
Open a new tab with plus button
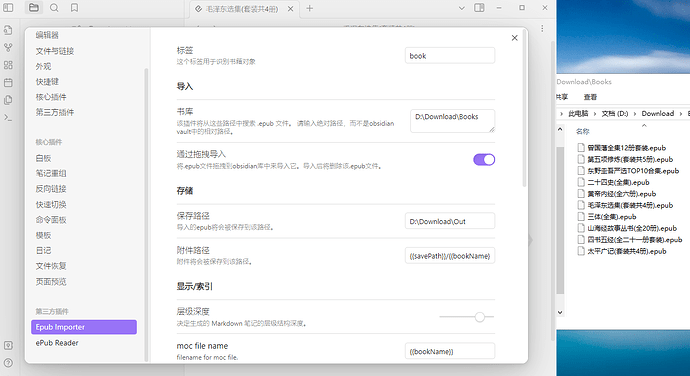[310, 8]
